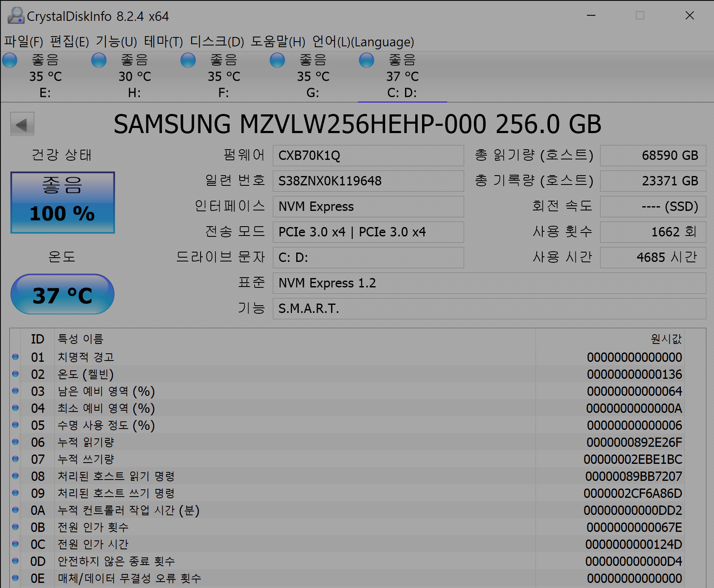Image resolution: width=714 pixels, height=588 pixels.
Task: Open the 언어(L)(Language) menu
Action: (x=363, y=42)
